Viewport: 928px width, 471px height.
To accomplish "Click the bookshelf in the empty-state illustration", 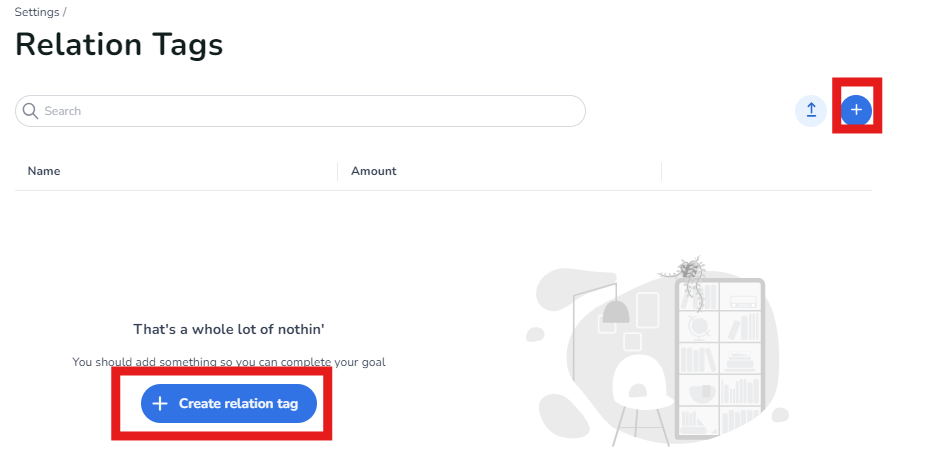I will (x=720, y=355).
